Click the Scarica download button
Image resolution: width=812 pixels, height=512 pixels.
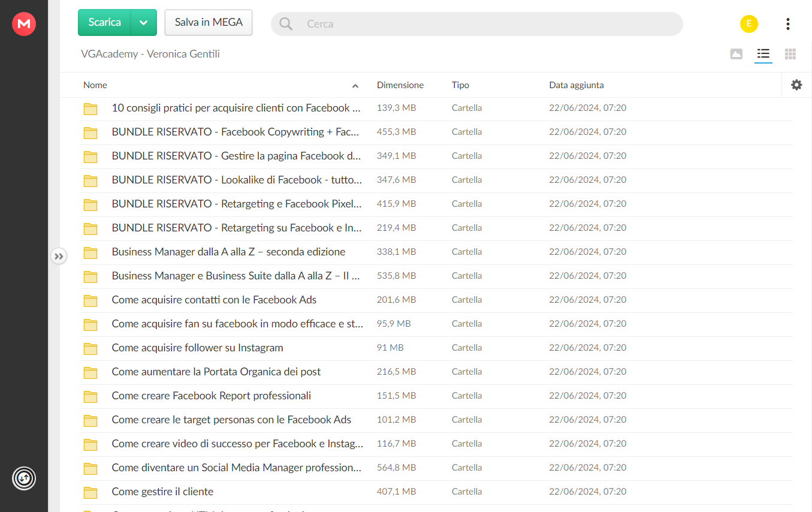point(105,22)
